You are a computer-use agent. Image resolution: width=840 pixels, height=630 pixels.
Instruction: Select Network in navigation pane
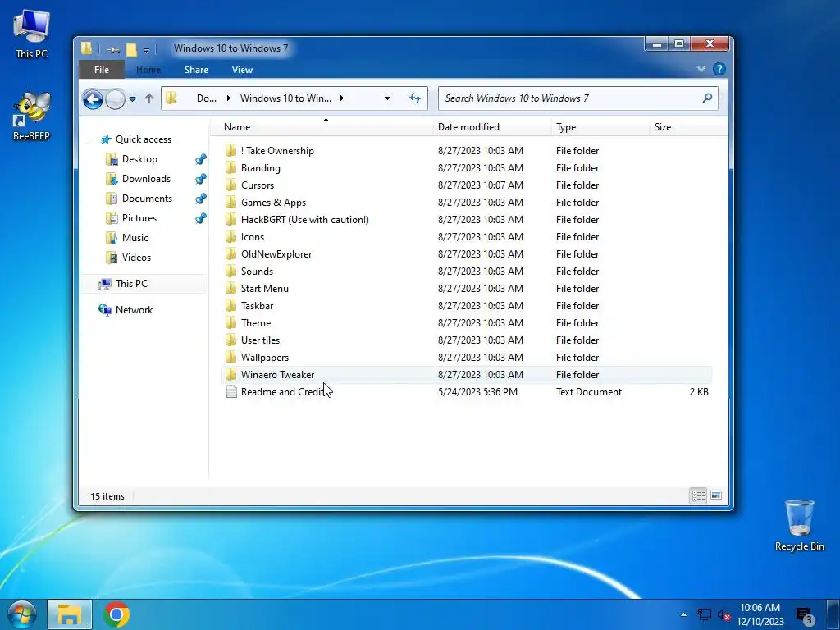(134, 309)
